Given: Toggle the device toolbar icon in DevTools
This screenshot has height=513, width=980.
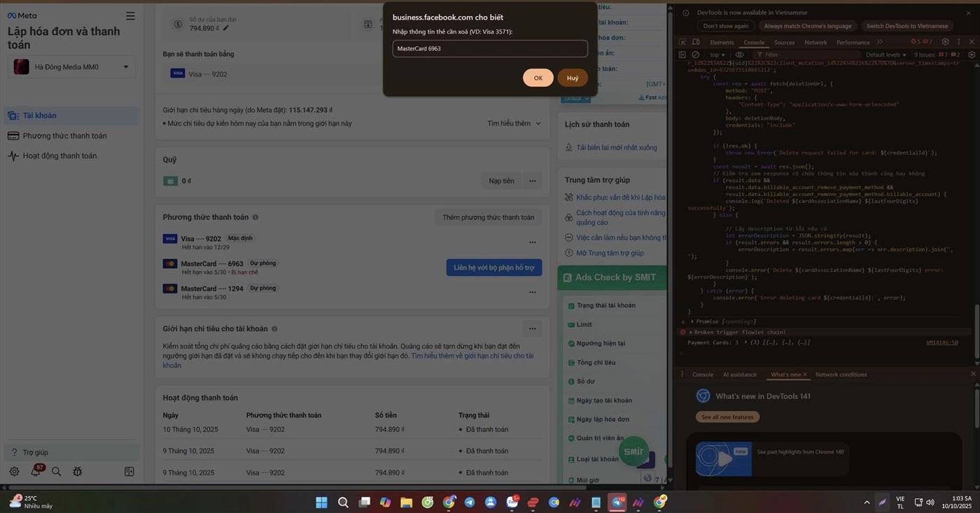Looking at the screenshot, I should (x=695, y=42).
